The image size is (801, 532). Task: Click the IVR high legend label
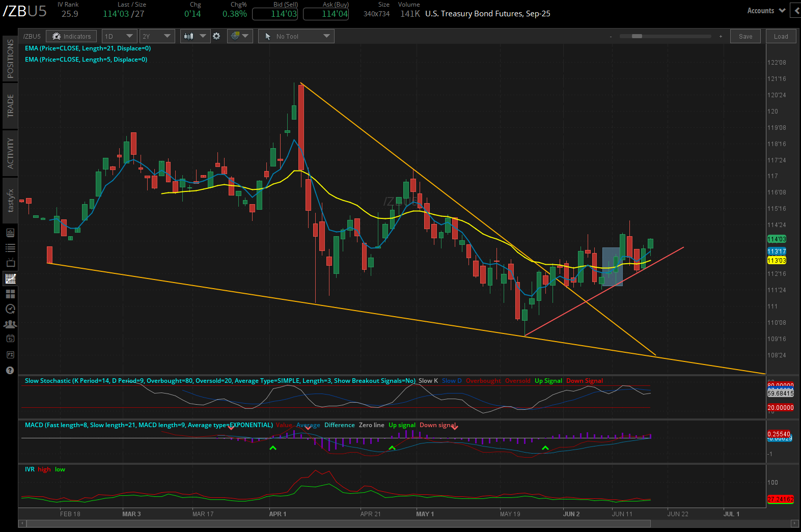[44, 469]
